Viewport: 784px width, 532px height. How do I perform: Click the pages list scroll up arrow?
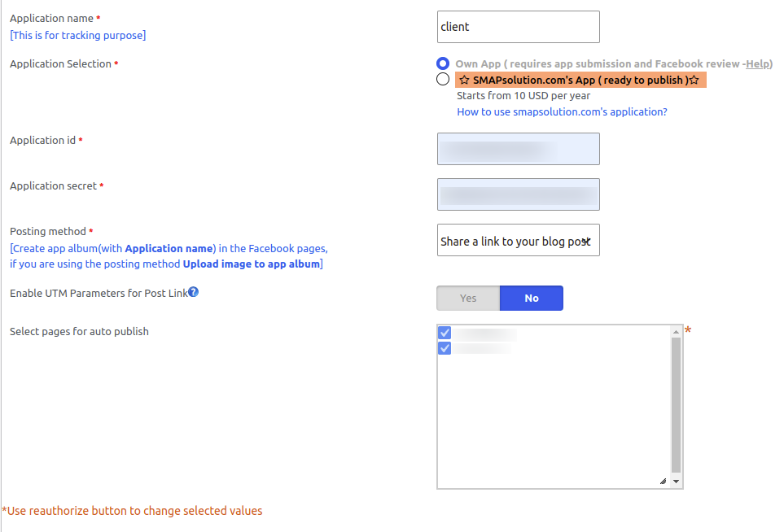point(676,332)
